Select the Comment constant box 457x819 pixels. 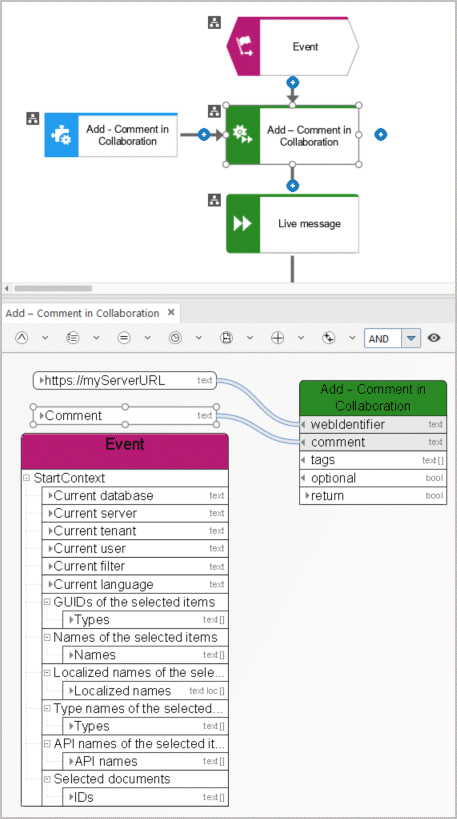click(125, 416)
